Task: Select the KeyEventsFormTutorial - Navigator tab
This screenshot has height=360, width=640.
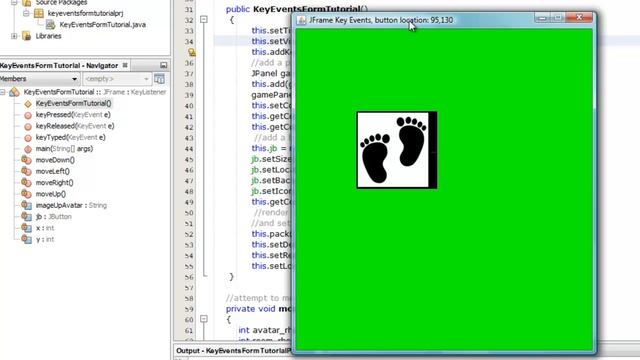Action: 59,65
